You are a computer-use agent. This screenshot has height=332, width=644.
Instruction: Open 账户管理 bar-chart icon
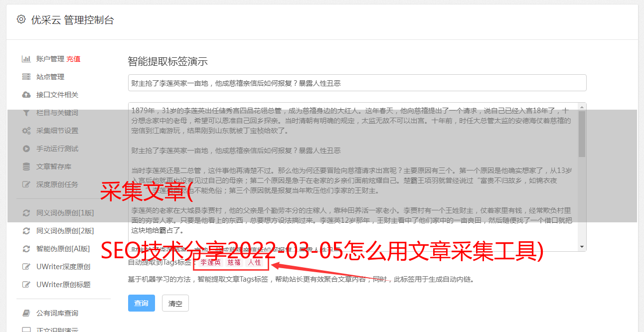pyautogui.click(x=26, y=59)
